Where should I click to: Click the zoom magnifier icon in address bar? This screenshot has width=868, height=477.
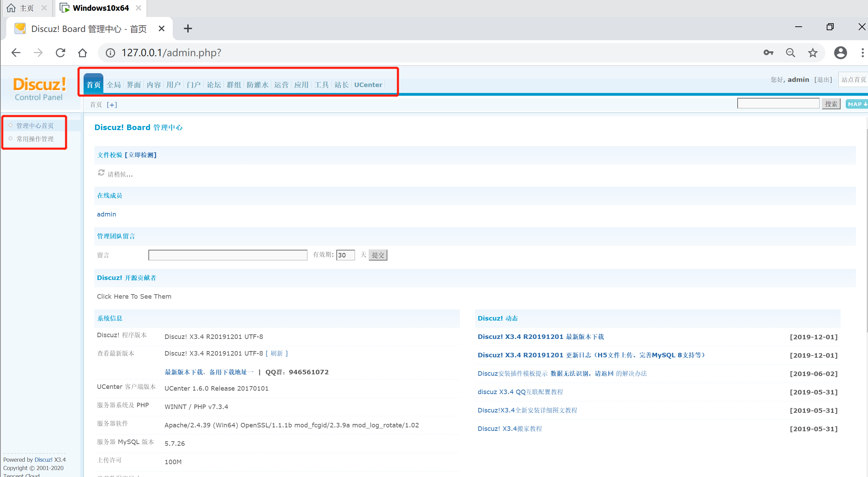790,53
